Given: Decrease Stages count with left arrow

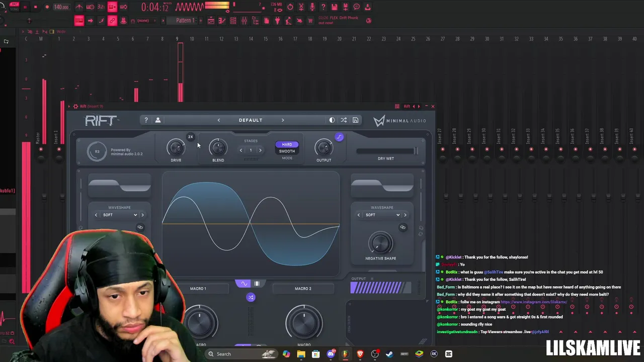Looking at the screenshot, I should click(241, 150).
